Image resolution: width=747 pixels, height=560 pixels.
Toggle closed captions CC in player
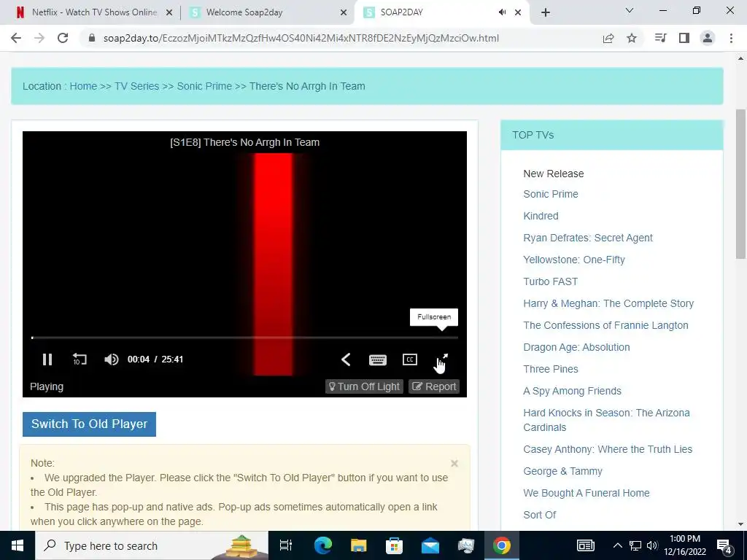[x=410, y=359]
